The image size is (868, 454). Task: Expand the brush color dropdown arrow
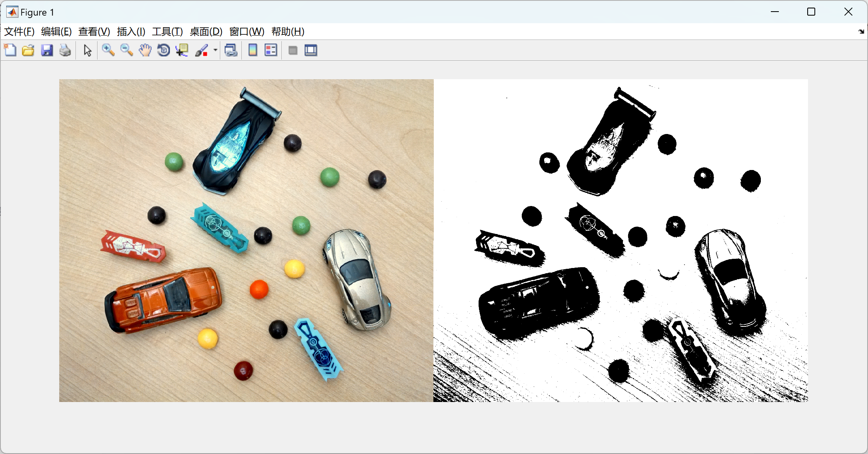pos(216,50)
